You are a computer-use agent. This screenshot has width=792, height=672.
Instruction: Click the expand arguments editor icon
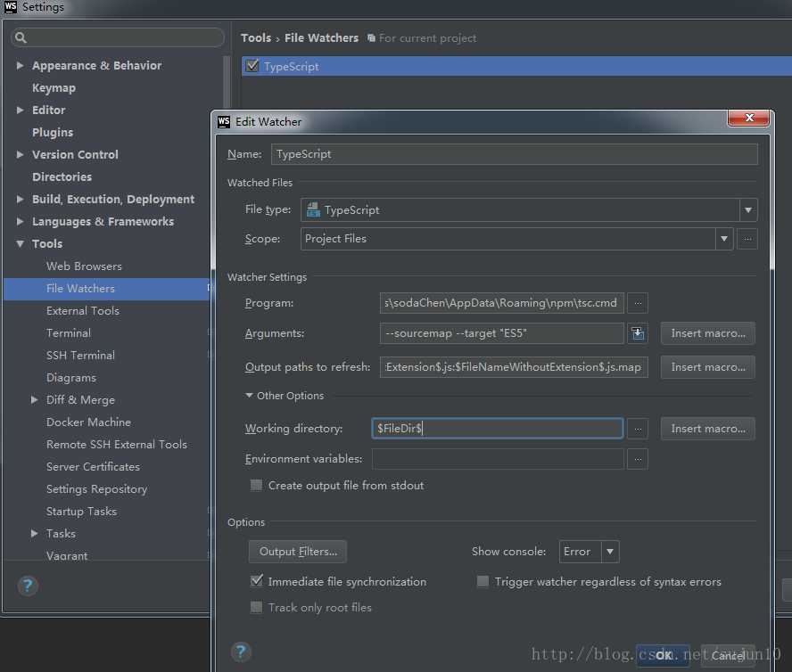[638, 333]
